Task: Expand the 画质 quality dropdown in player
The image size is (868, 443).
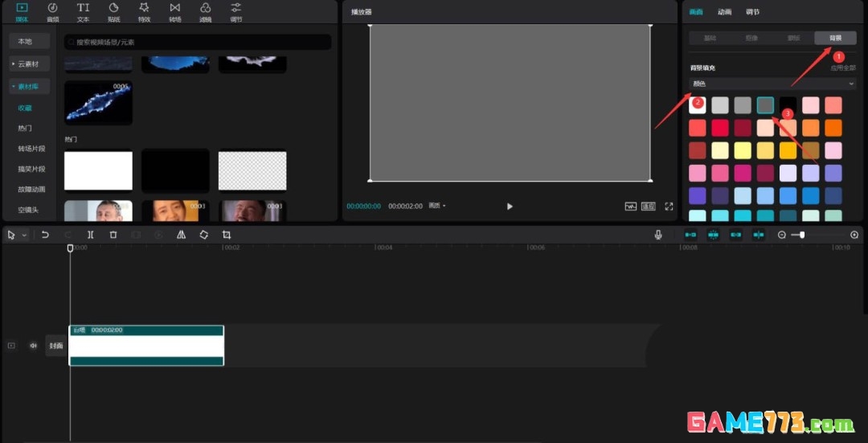Action: coord(436,206)
